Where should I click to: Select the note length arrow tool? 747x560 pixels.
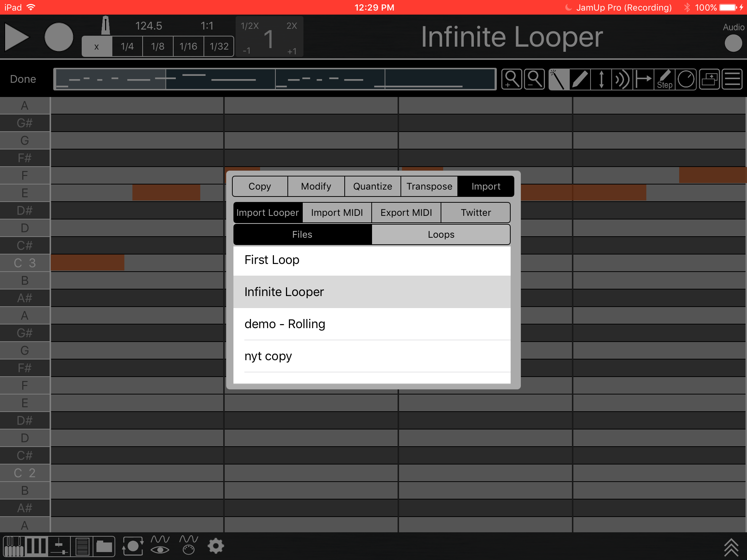click(643, 79)
